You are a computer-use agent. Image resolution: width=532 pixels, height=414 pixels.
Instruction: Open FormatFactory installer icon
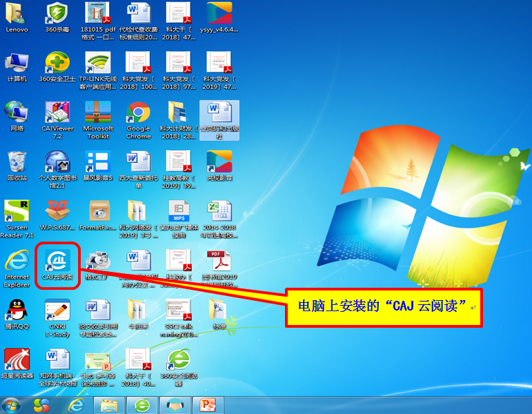98,215
